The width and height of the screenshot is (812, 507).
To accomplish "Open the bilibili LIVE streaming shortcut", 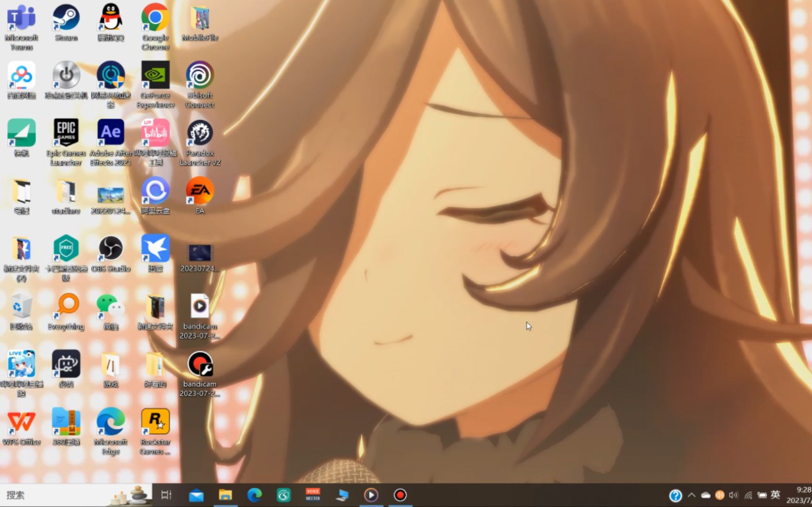I will (x=22, y=374).
